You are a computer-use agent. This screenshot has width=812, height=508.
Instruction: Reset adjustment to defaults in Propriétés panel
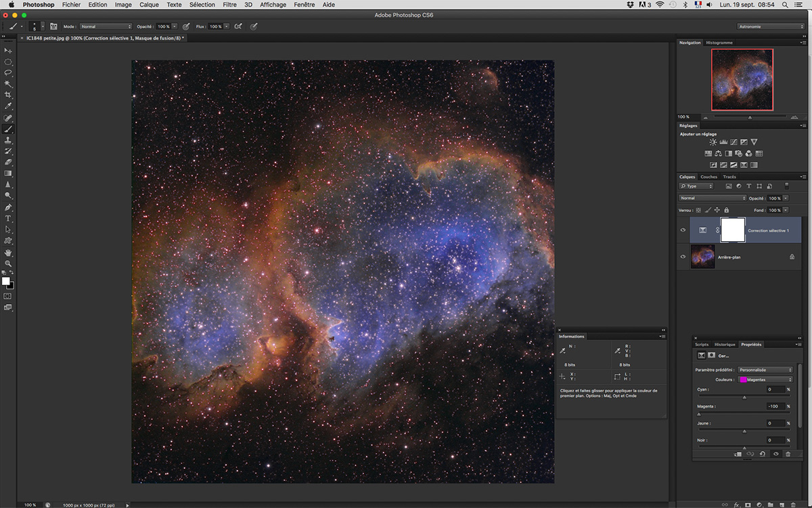763,454
